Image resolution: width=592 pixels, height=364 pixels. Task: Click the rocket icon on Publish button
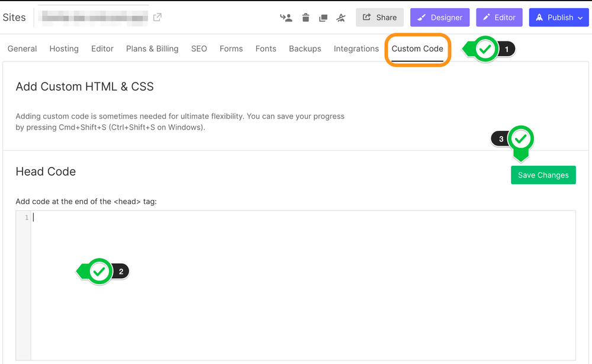click(539, 17)
